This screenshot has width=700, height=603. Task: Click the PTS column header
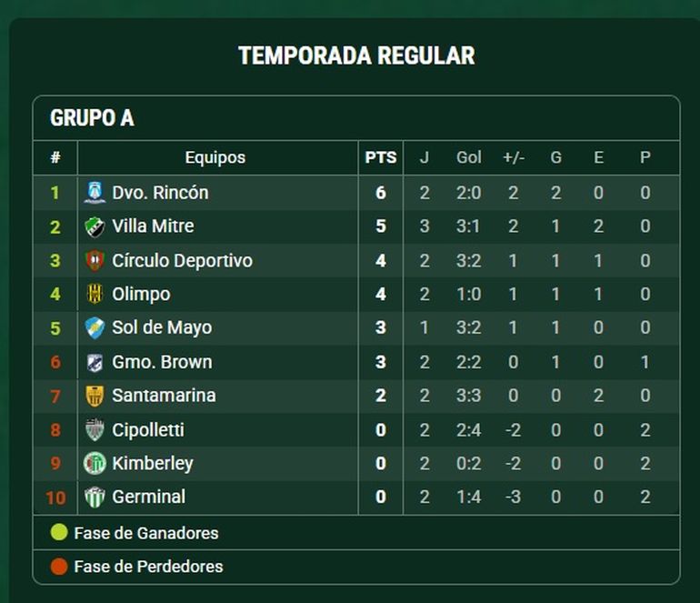coord(381,157)
